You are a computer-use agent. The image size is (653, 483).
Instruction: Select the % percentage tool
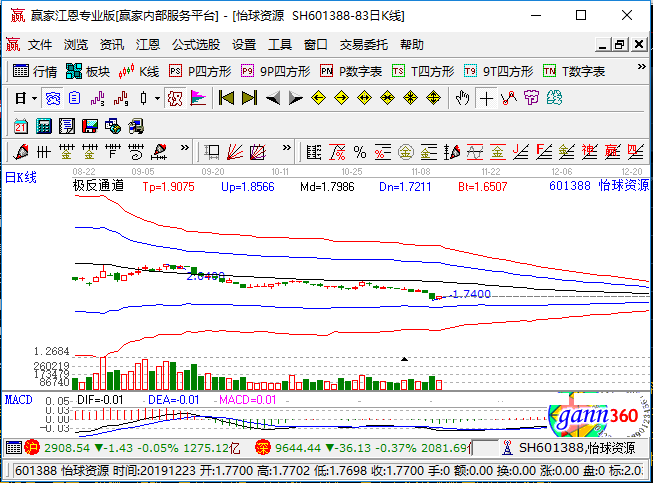360,152
